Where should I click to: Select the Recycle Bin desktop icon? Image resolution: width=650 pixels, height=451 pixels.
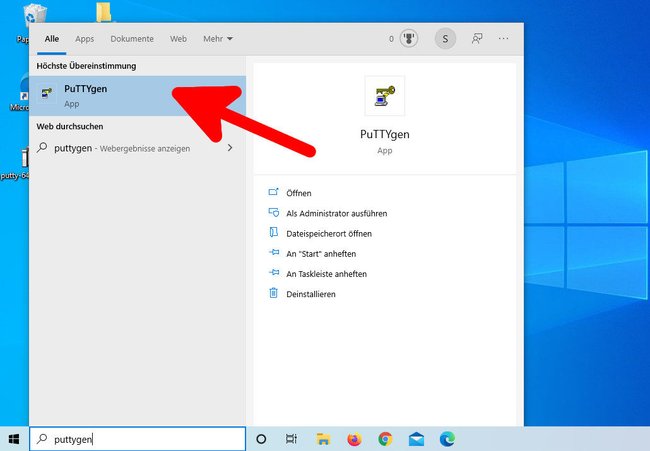pos(34,15)
